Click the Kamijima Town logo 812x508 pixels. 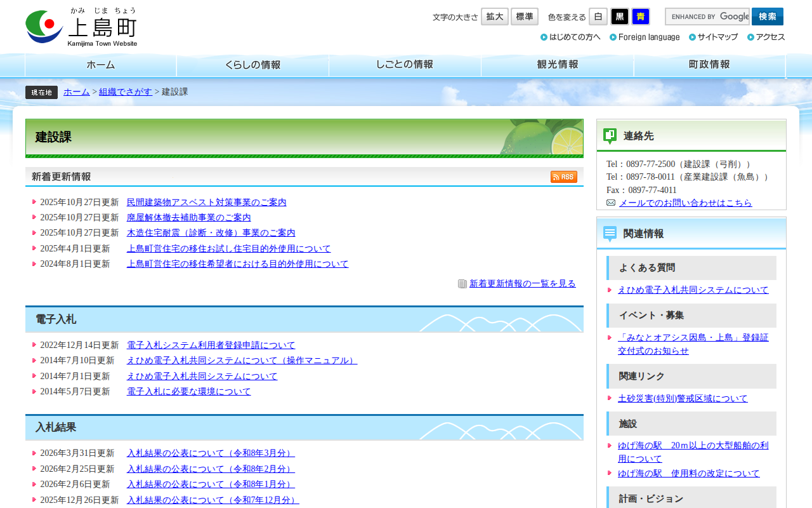[x=81, y=27]
